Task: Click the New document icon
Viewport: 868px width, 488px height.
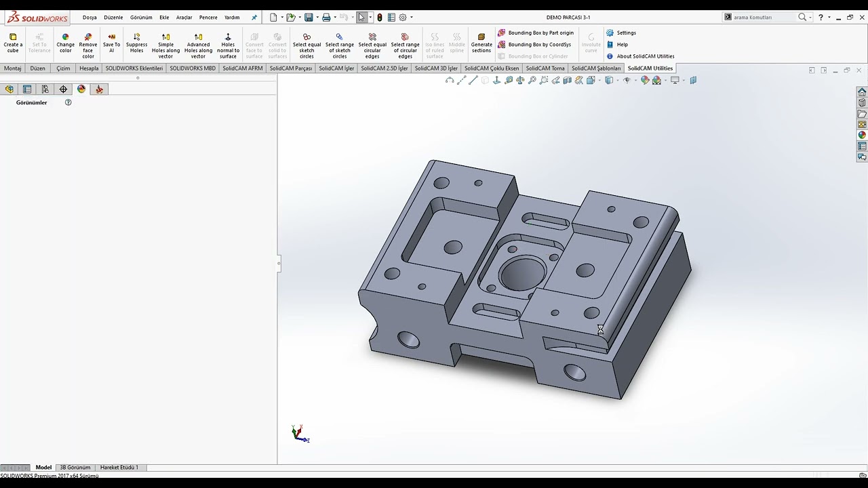Action: [273, 18]
